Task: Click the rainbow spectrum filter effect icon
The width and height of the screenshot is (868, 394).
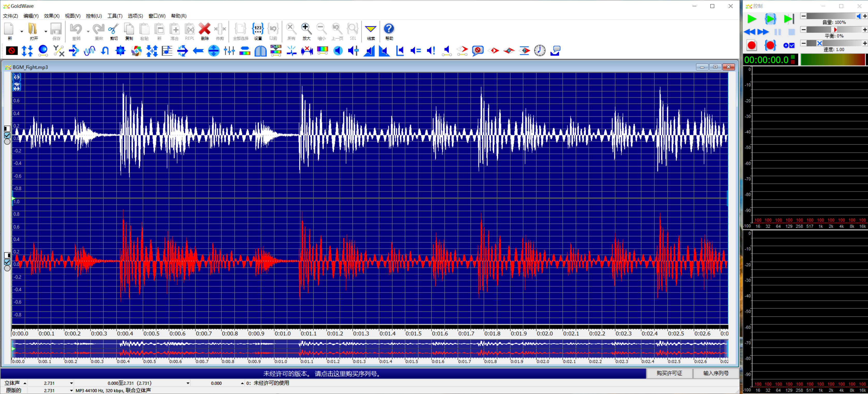Action: pos(323,51)
